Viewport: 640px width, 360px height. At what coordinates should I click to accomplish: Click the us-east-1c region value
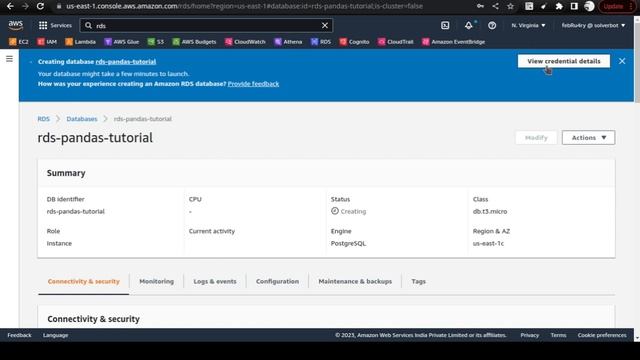click(488, 243)
